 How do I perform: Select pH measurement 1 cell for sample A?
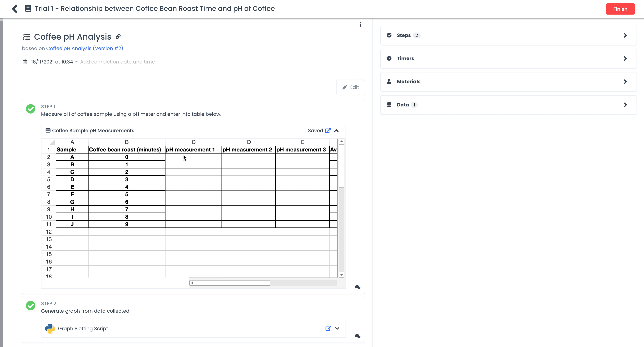coord(193,157)
